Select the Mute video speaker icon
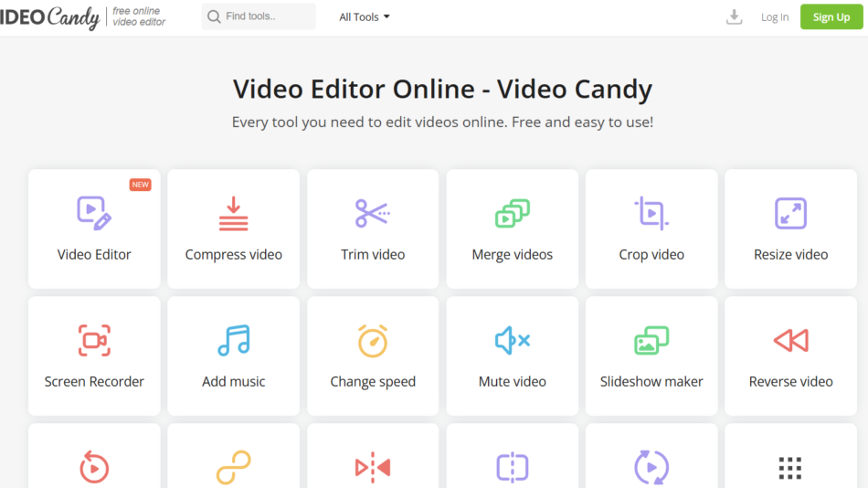868x488 pixels. [512, 340]
